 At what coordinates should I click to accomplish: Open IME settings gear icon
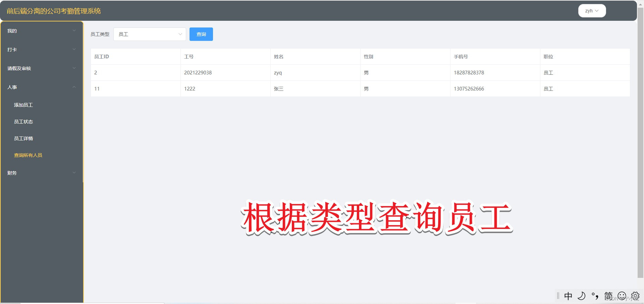(635, 296)
